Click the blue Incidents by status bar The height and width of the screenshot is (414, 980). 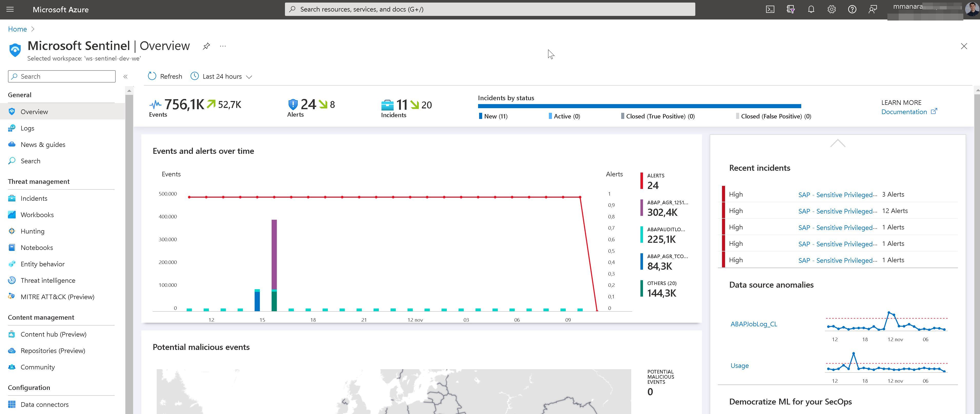pyautogui.click(x=639, y=106)
